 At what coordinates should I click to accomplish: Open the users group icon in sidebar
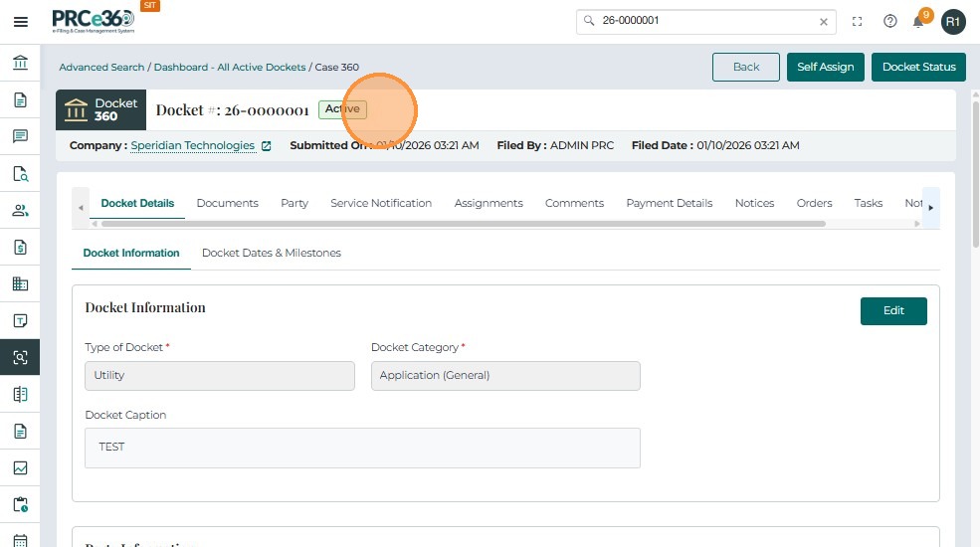click(20, 210)
